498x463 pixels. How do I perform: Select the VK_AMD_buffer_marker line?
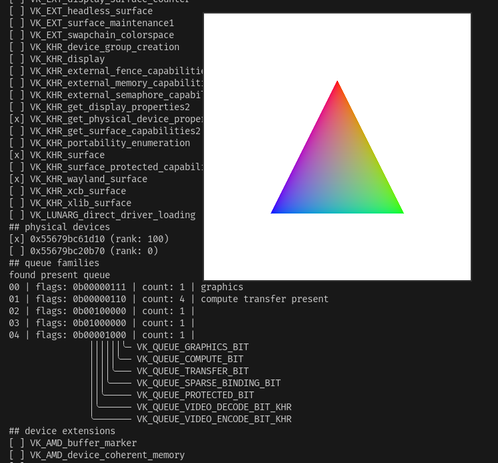click(73, 443)
